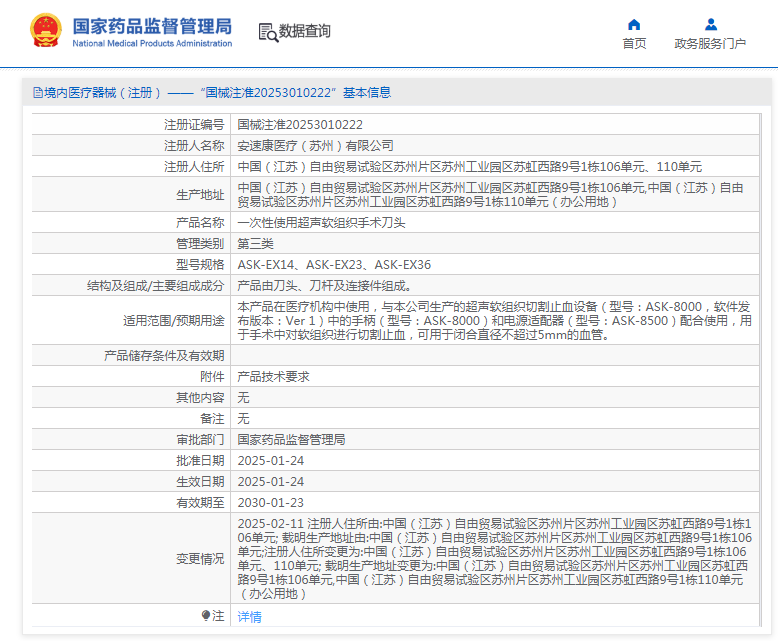Click the 注册人住所 row label
Viewport: 778px width, 641px height.
[194, 166]
